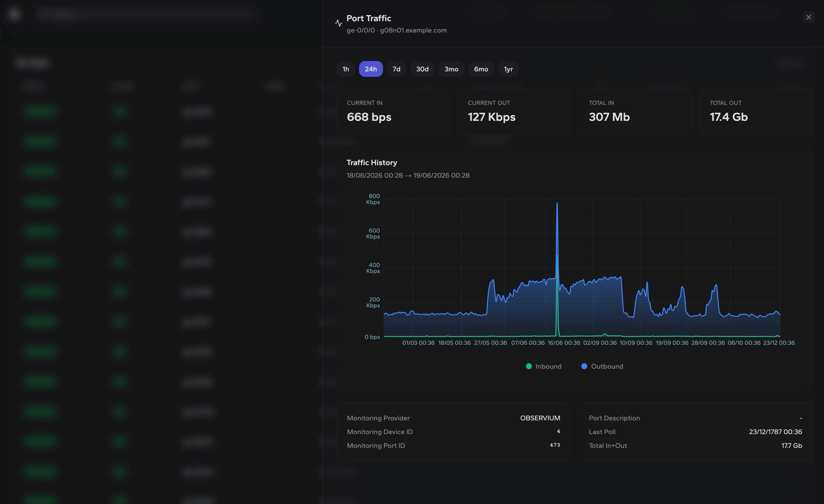Viewport: 824px width, 504px height.
Task: Click the Port Traffic activity icon
Action: click(x=338, y=23)
